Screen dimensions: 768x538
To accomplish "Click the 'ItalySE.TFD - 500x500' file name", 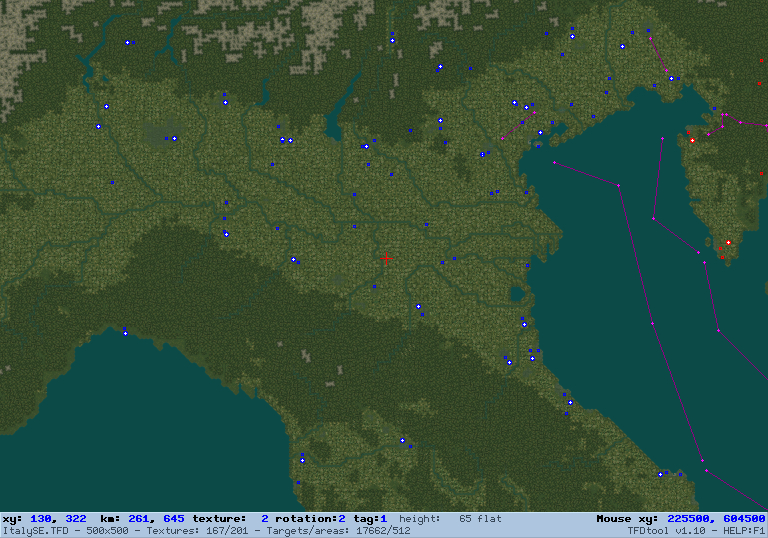I will tap(66, 531).
